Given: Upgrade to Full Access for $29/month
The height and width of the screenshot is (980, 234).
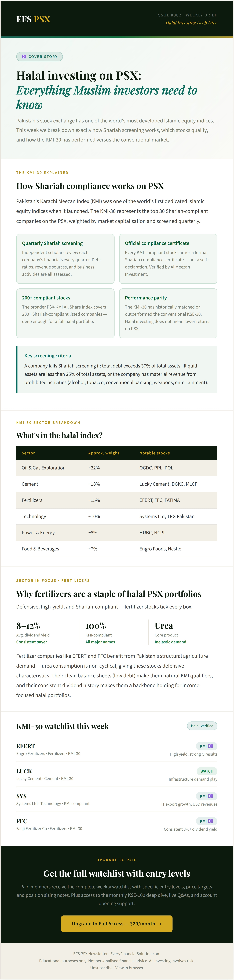Looking at the screenshot, I should point(117,924).
